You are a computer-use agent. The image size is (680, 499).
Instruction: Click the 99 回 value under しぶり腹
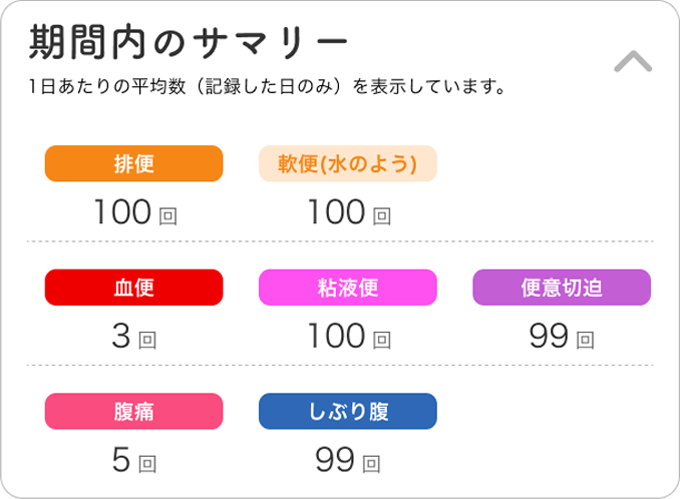348,460
